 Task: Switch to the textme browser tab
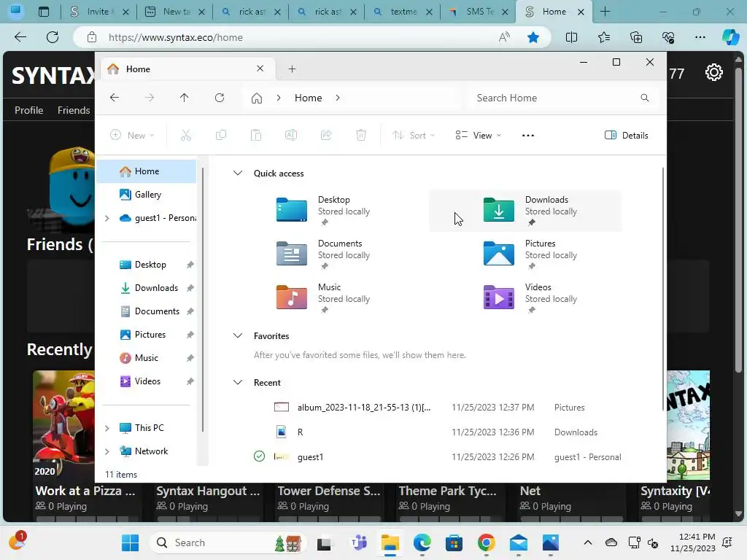point(402,12)
